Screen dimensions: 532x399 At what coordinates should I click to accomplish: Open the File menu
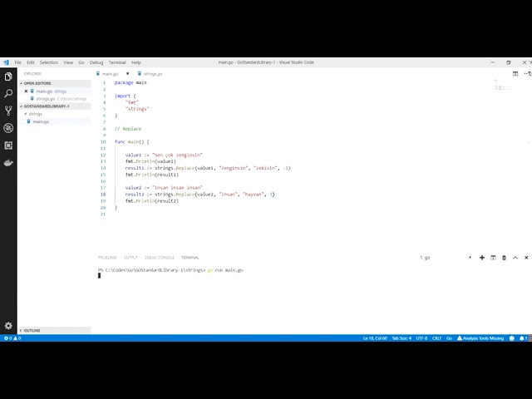pos(17,62)
